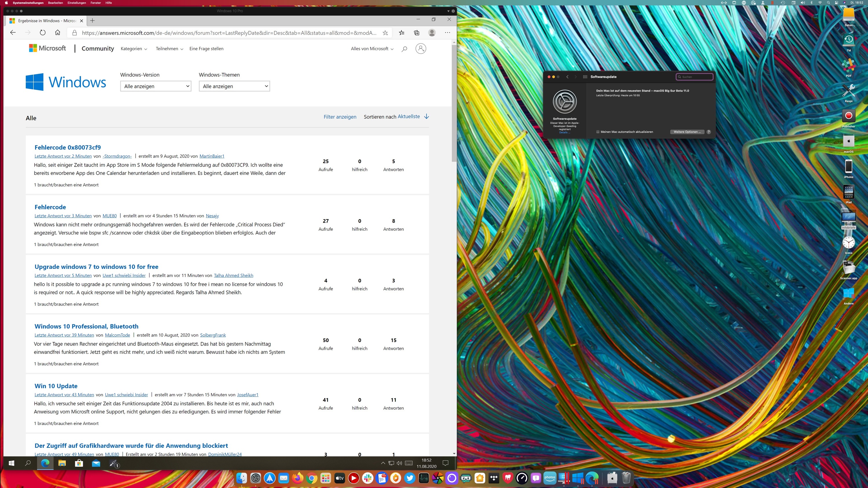The width and height of the screenshot is (868, 488).
Task: Open Parallels VM settings gear
Action: [453, 11]
